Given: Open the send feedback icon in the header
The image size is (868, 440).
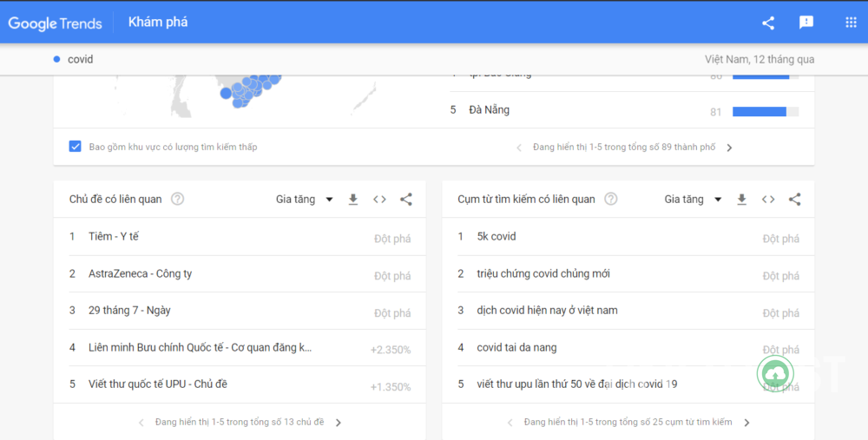Looking at the screenshot, I should pos(806,23).
